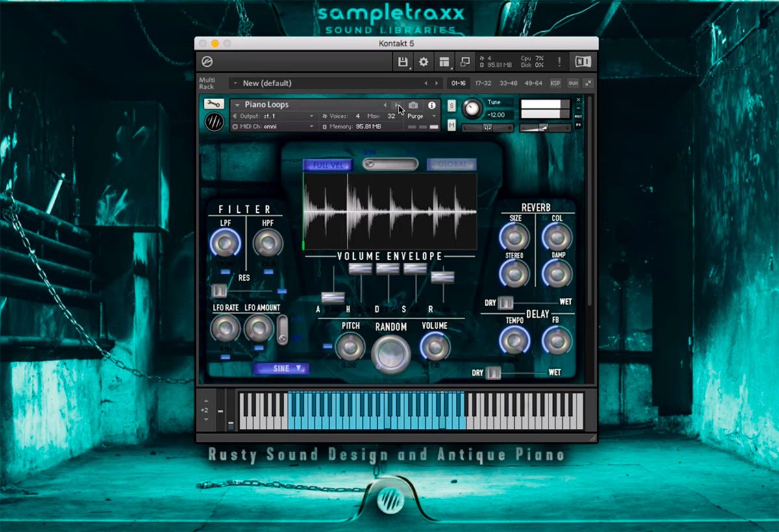Image resolution: width=779 pixels, height=532 pixels.
Task: Click the round RANDOM button
Action: pyautogui.click(x=391, y=354)
